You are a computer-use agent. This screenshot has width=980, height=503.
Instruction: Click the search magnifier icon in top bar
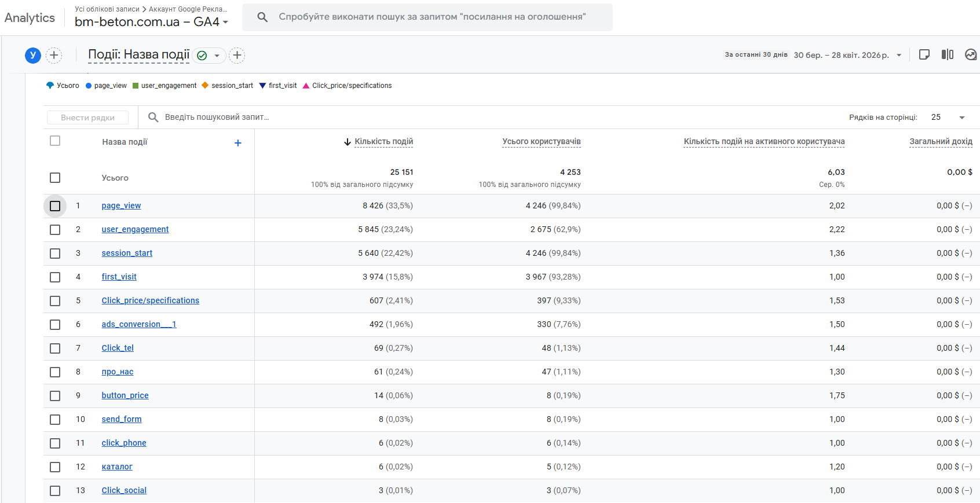tap(262, 17)
